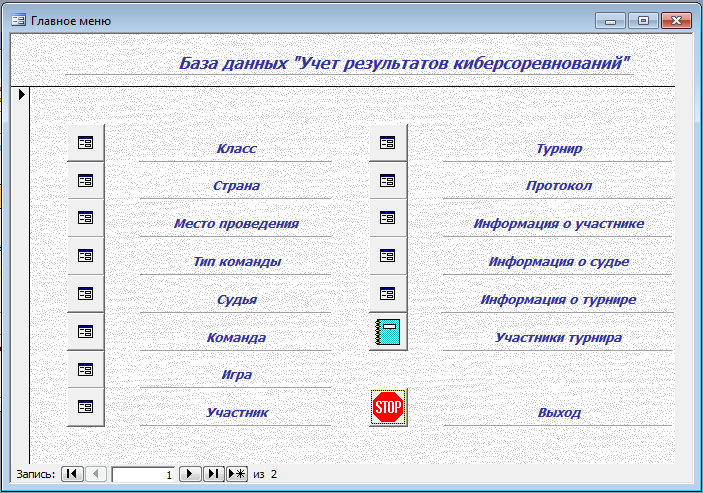Create new record with asterisk button

pyautogui.click(x=237, y=474)
